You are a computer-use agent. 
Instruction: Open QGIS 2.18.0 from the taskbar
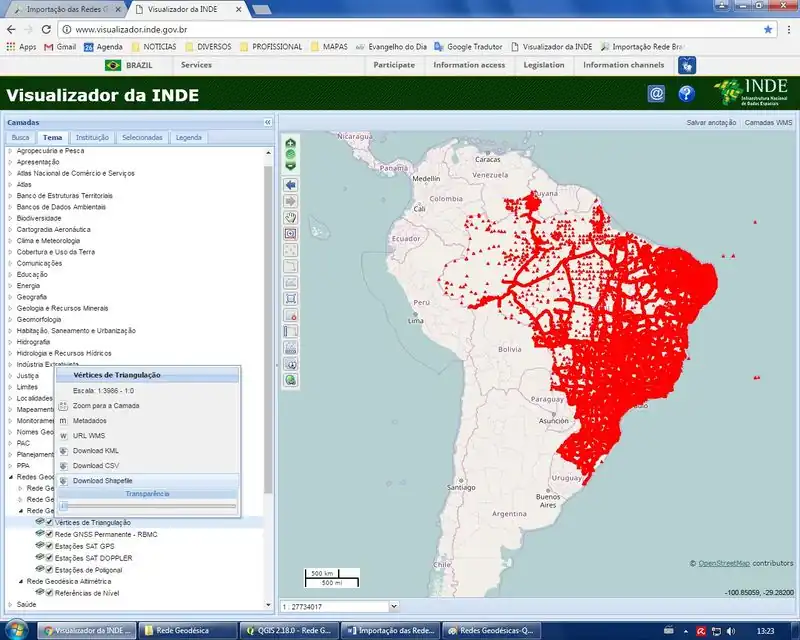point(288,631)
